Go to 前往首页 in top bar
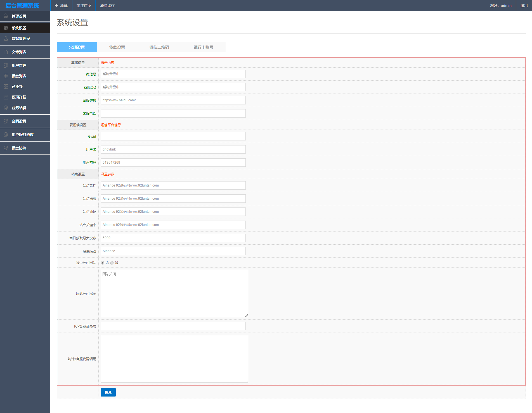 click(x=84, y=6)
